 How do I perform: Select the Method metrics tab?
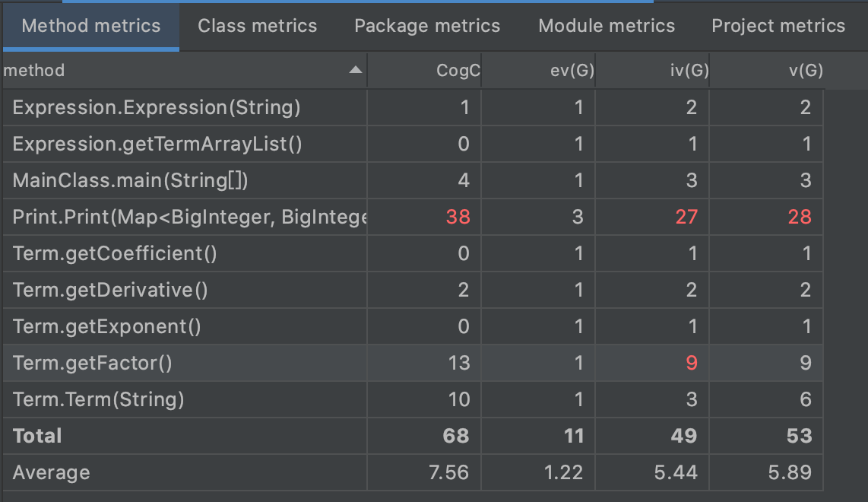pos(91,26)
